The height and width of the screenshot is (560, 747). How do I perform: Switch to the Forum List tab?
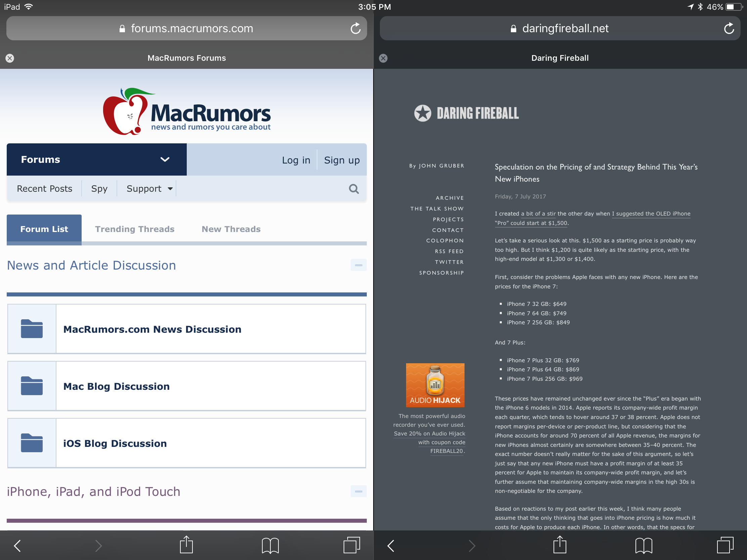tap(44, 229)
